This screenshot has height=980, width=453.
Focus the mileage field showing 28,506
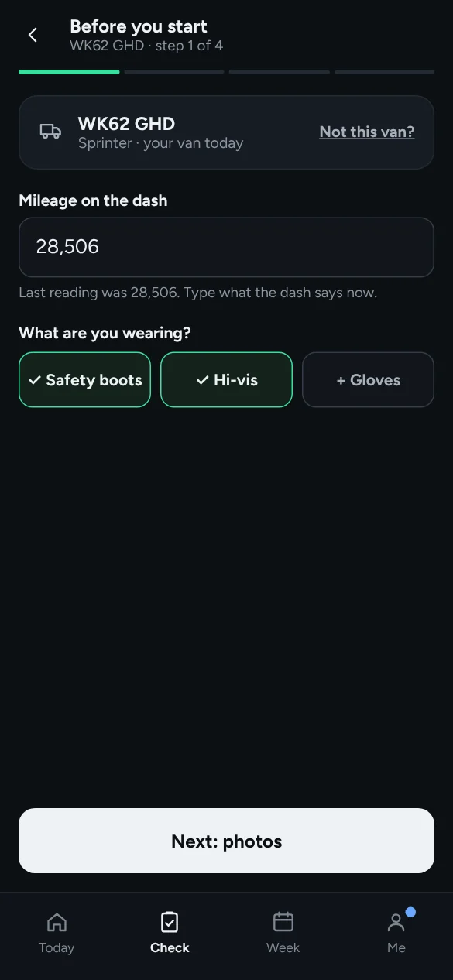pos(226,247)
